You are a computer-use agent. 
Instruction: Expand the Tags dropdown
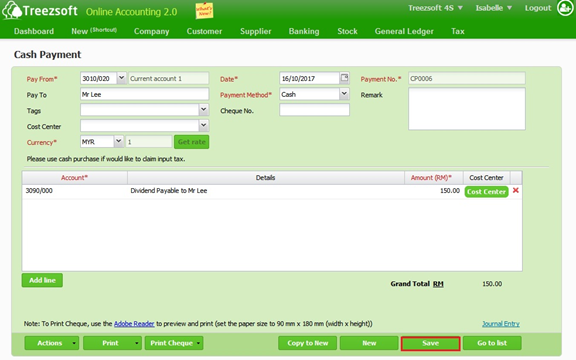click(204, 109)
